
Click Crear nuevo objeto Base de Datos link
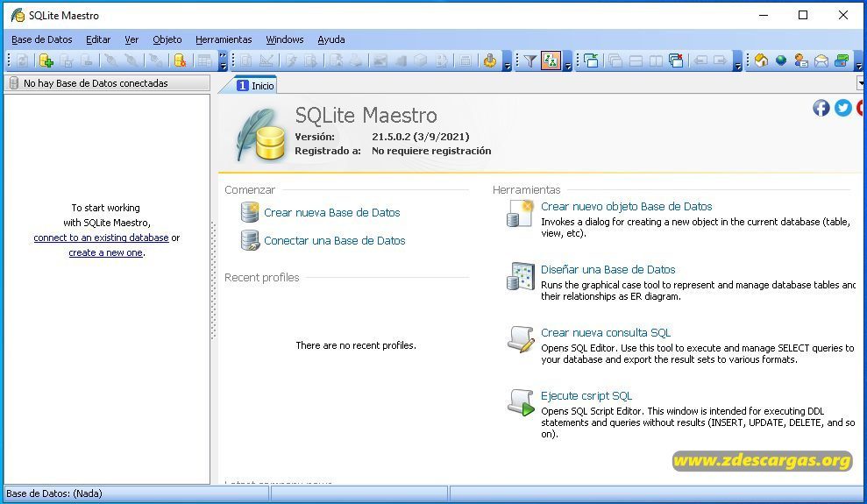pos(627,207)
